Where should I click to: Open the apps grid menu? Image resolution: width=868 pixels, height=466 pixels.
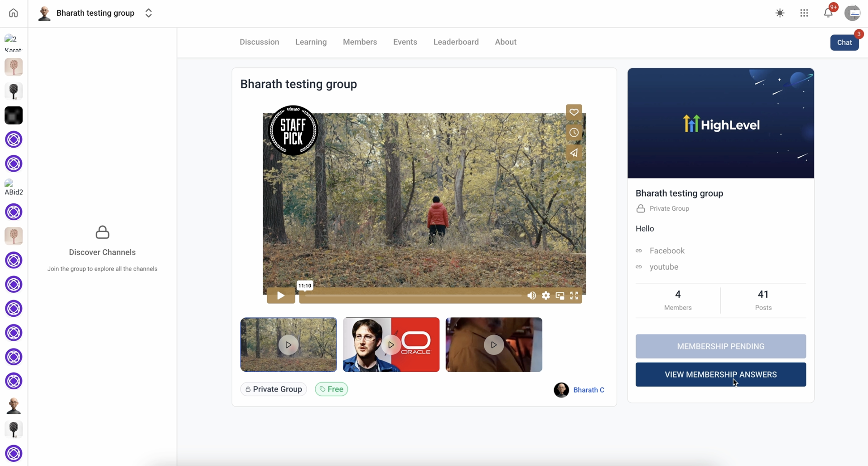click(804, 13)
